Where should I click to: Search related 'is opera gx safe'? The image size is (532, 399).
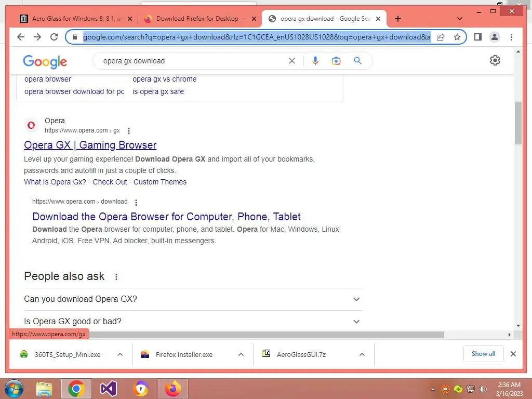point(158,91)
